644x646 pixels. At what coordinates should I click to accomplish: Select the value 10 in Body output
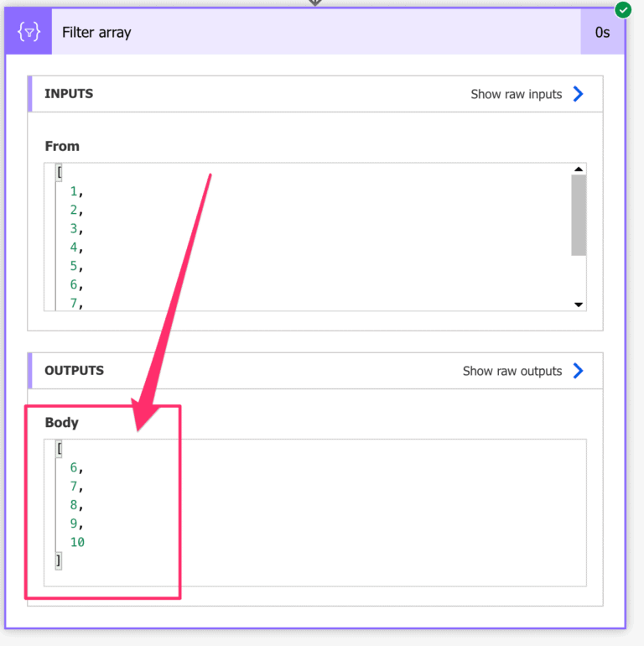coord(77,542)
